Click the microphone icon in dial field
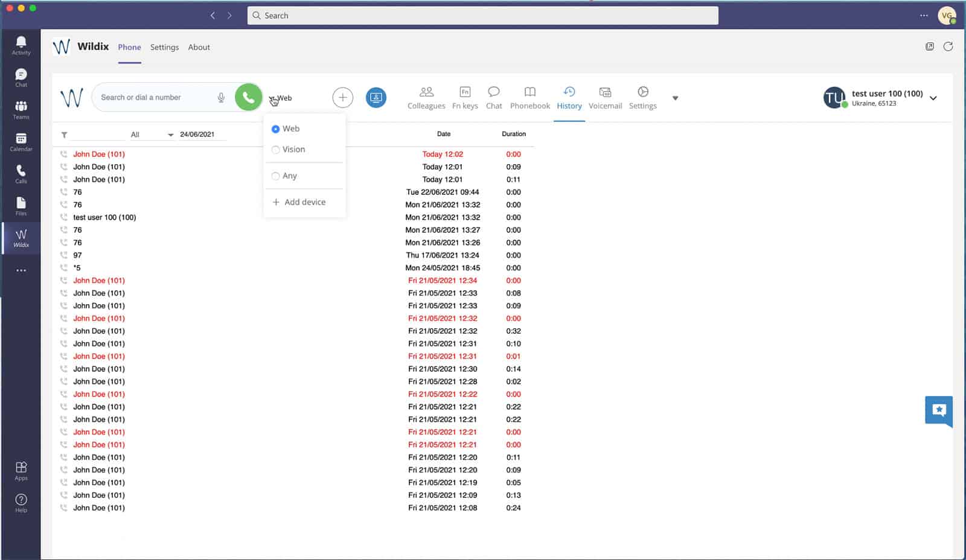 pos(221,97)
